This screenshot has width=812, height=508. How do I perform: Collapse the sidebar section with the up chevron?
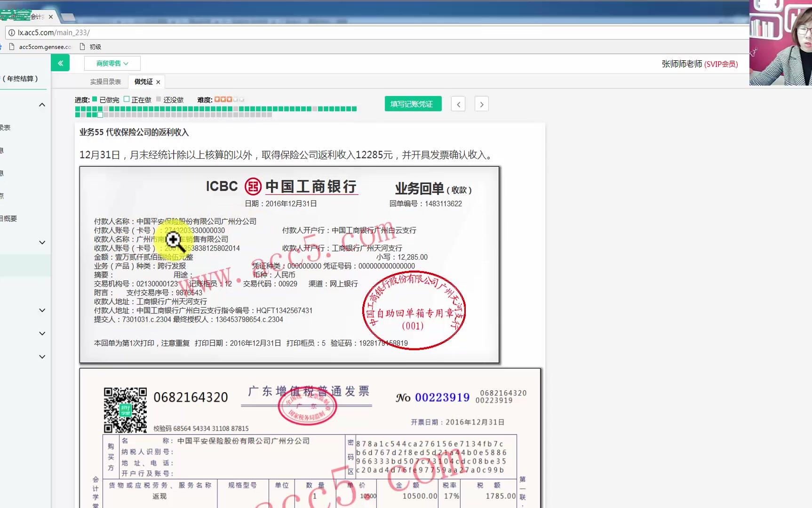click(42, 105)
